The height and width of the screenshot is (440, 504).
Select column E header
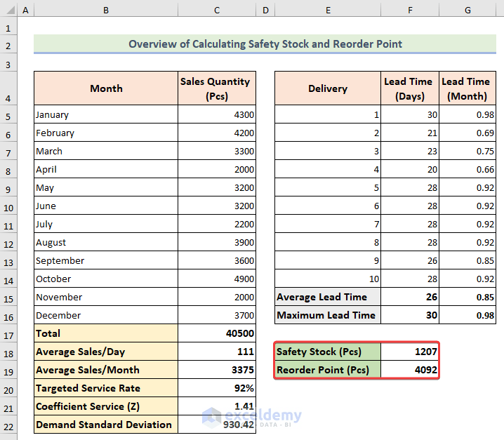[328, 10]
